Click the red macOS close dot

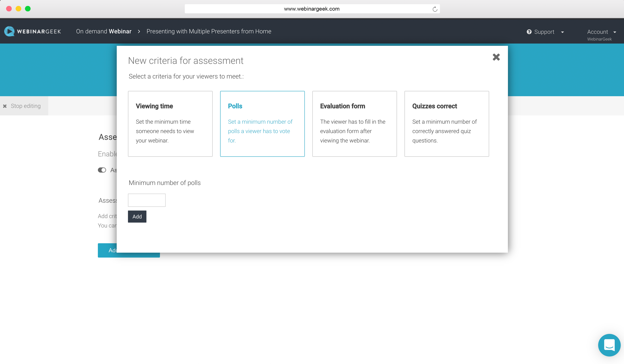pyautogui.click(x=9, y=9)
